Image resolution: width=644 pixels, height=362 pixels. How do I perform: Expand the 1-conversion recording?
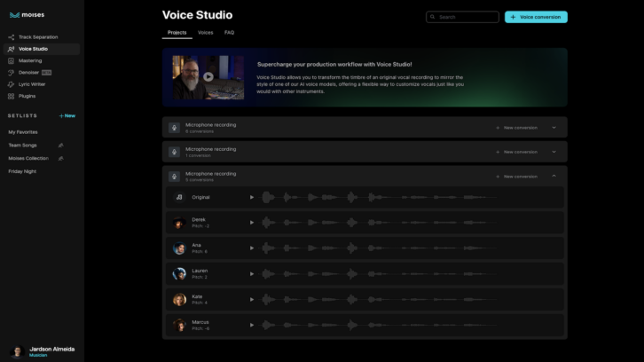pyautogui.click(x=554, y=152)
